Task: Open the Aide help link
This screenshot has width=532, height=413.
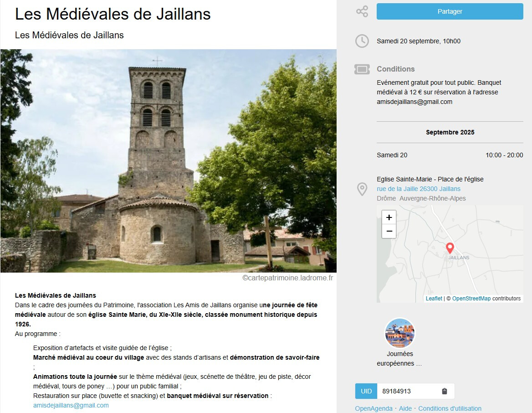Action: 405,408
